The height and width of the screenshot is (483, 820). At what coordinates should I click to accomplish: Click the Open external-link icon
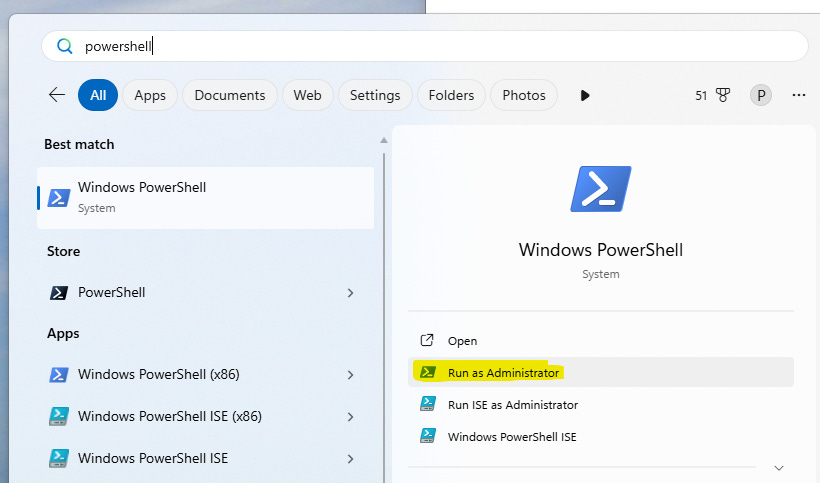pos(427,340)
